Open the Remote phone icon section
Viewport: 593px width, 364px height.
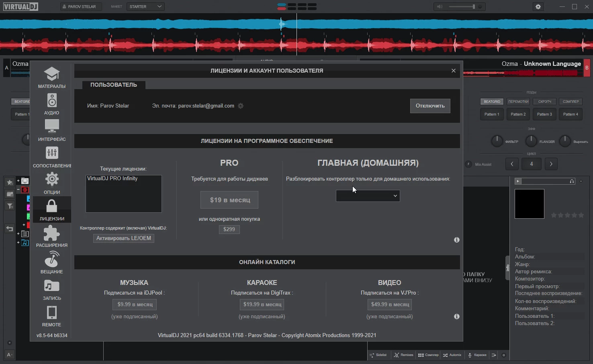(x=51, y=316)
